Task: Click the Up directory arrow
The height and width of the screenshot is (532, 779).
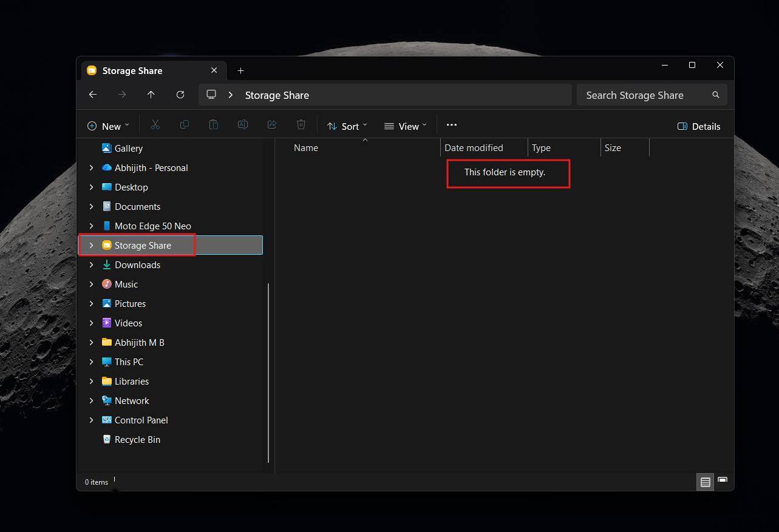Action: click(151, 95)
